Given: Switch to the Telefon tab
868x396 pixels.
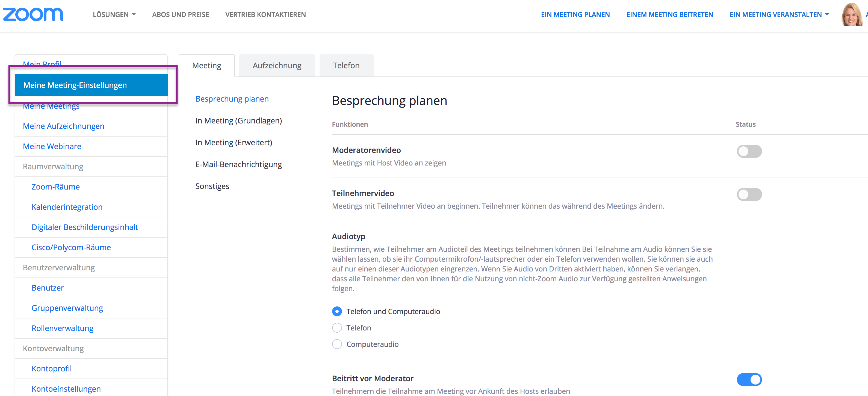Looking at the screenshot, I should 346,65.
